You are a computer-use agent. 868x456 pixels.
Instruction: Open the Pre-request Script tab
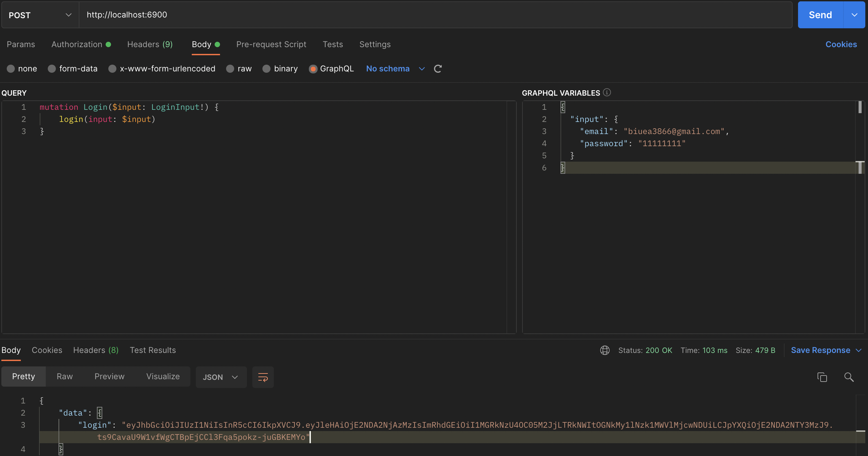[x=271, y=44]
